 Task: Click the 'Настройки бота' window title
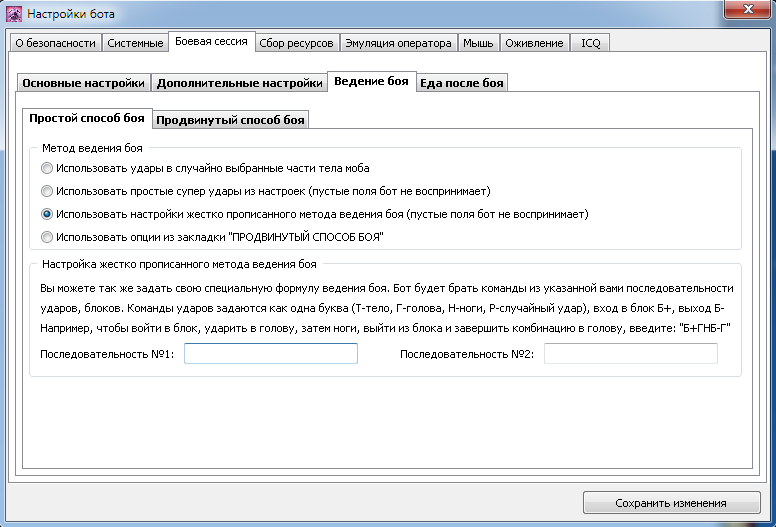pos(71,14)
